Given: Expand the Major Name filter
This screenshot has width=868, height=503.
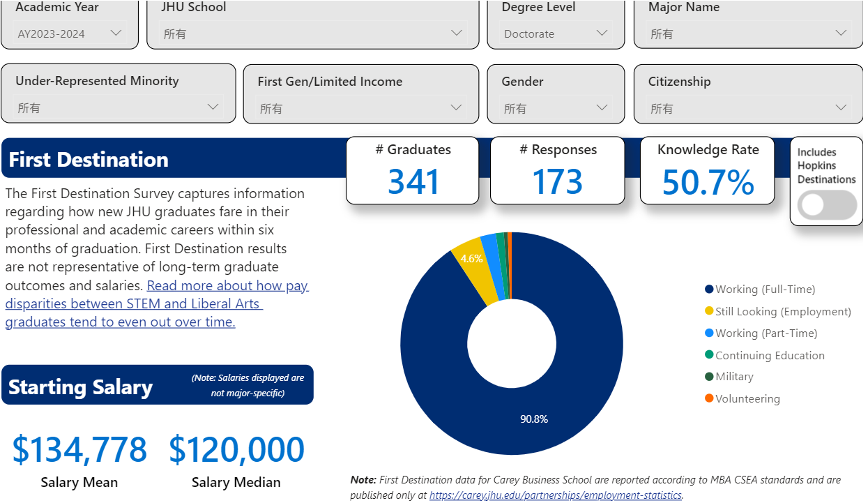Looking at the screenshot, I should tap(748, 33).
